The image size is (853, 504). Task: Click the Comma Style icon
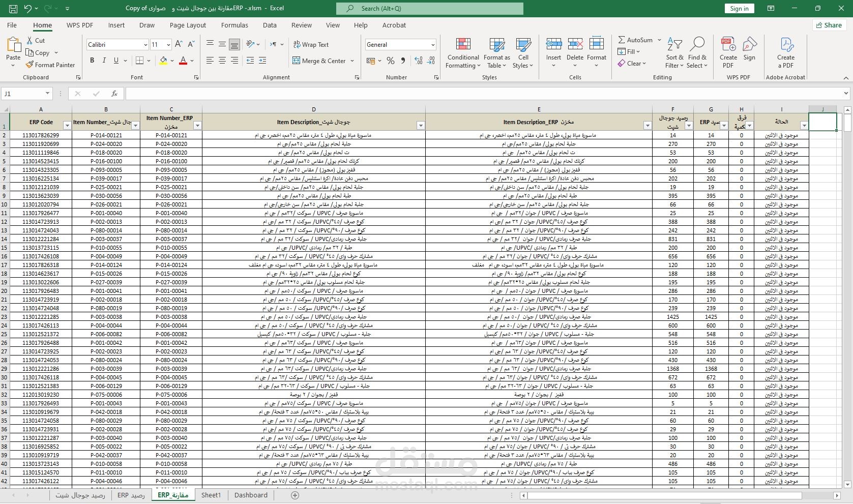coord(403,61)
